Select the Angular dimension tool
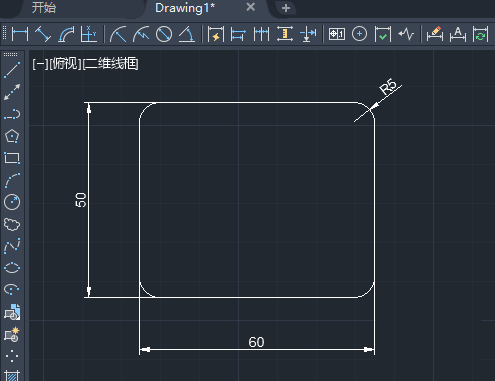The height and width of the screenshot is (381, 495). tap(187, 34)
